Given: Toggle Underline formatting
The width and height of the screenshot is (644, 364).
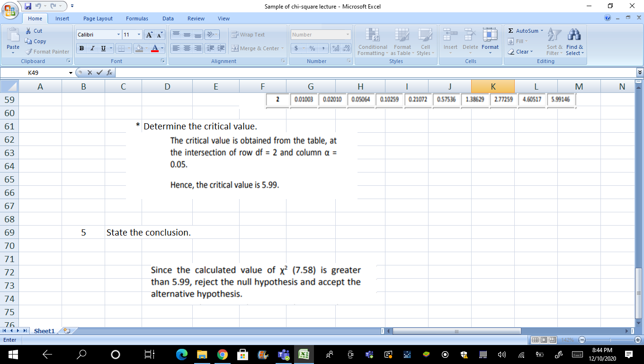Looking at the screenshot, I should pyautogui.click(x=102, y=48).
